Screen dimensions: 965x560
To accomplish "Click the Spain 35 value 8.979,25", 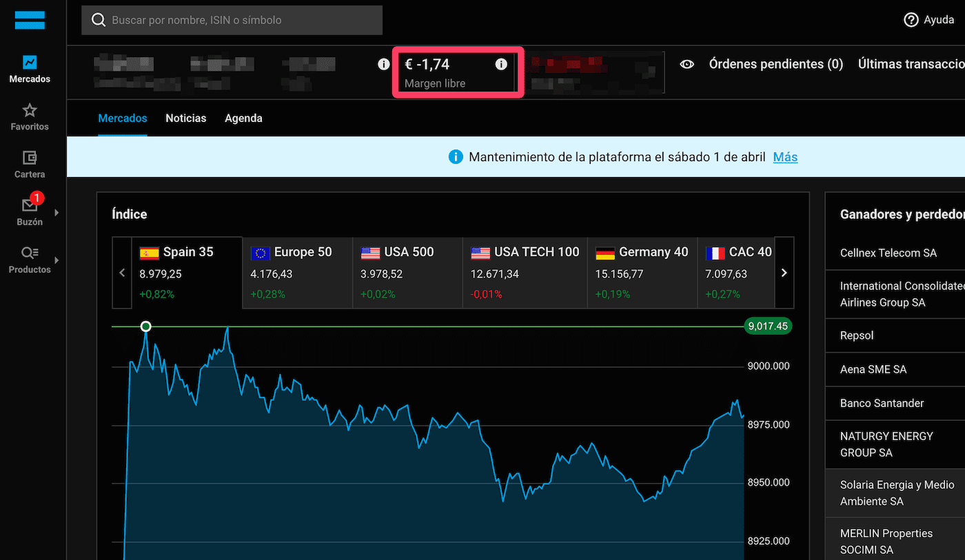I will [x=161, y=274].
